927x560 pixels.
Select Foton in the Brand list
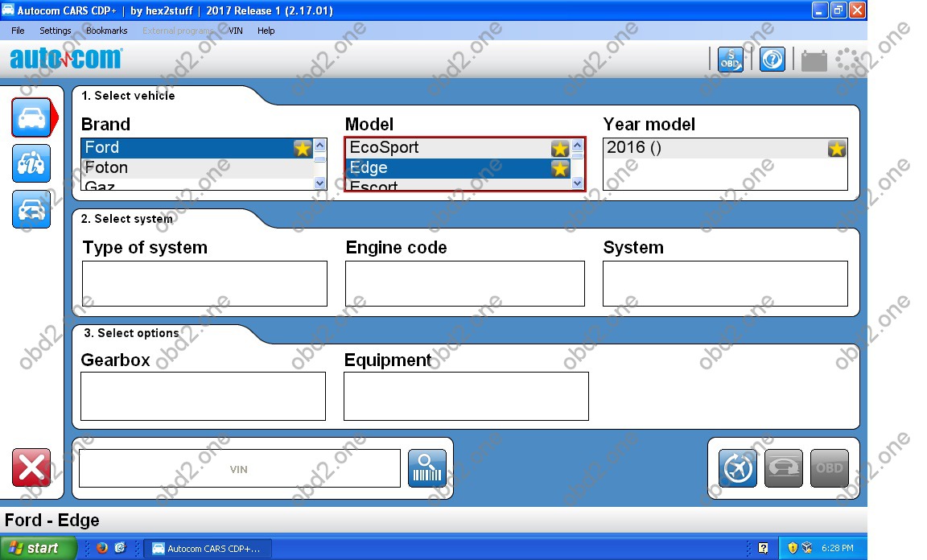click(197, 168)
